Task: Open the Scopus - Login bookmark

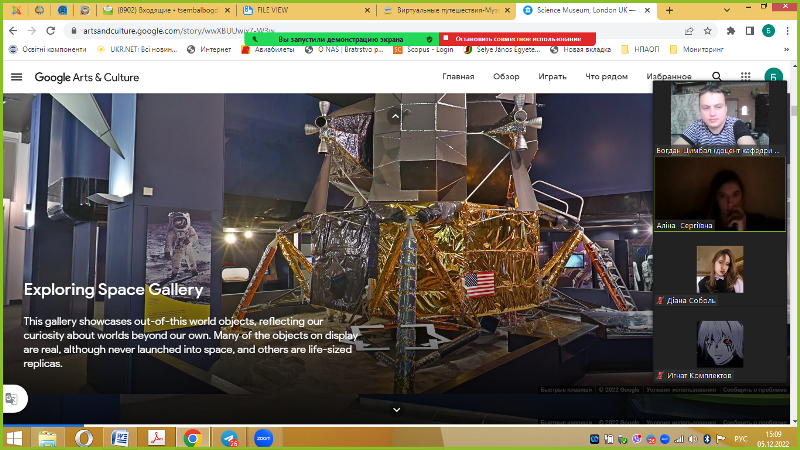Action: click(423, 49)
